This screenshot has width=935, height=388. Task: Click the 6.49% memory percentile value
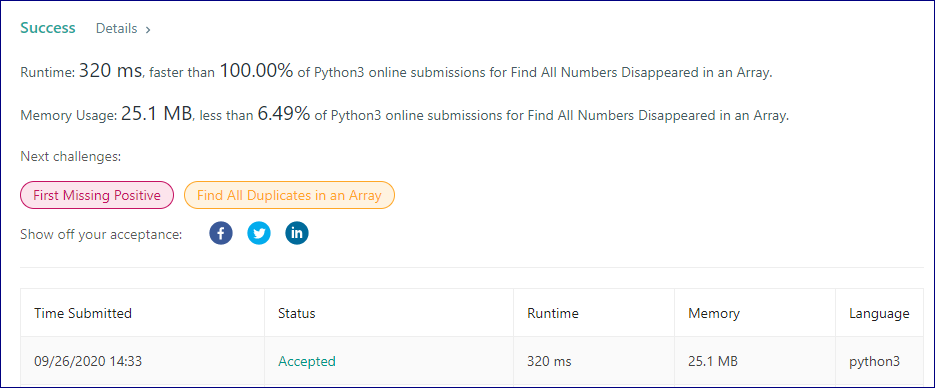[x=283, y=114]
